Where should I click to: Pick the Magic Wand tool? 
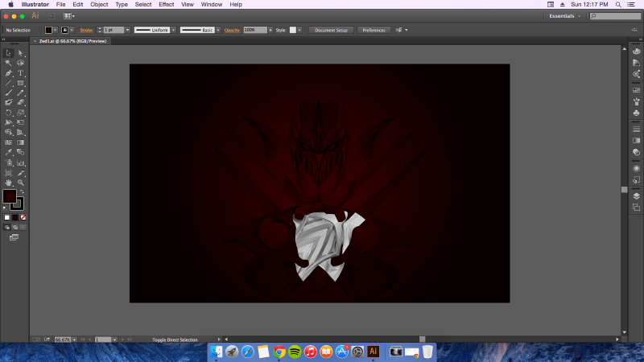(x=8, y=64)
